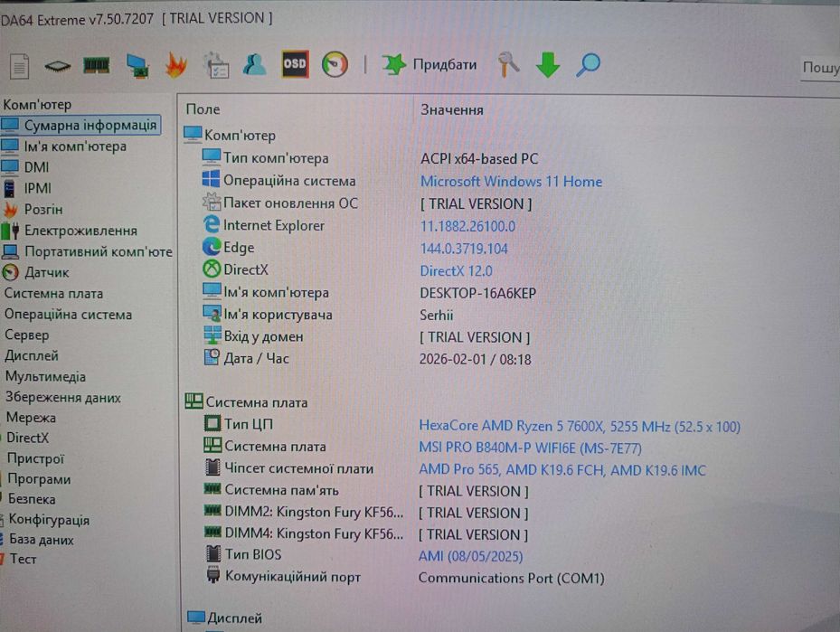Open Ім'я комп'ютера tree item
This screenshot has height=632, width=840.
point(64,146)
